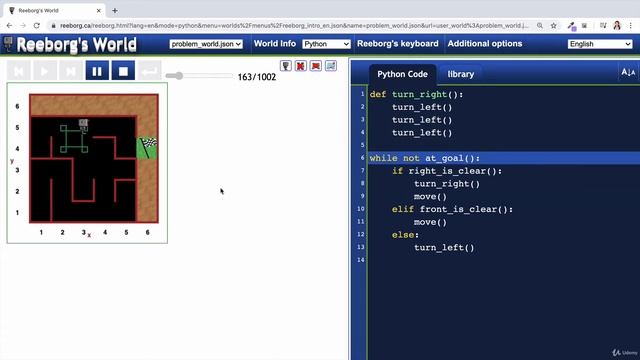Click the 'else:' code line
640x360 pixels.
pyautogui.click(x=405, y=235)
